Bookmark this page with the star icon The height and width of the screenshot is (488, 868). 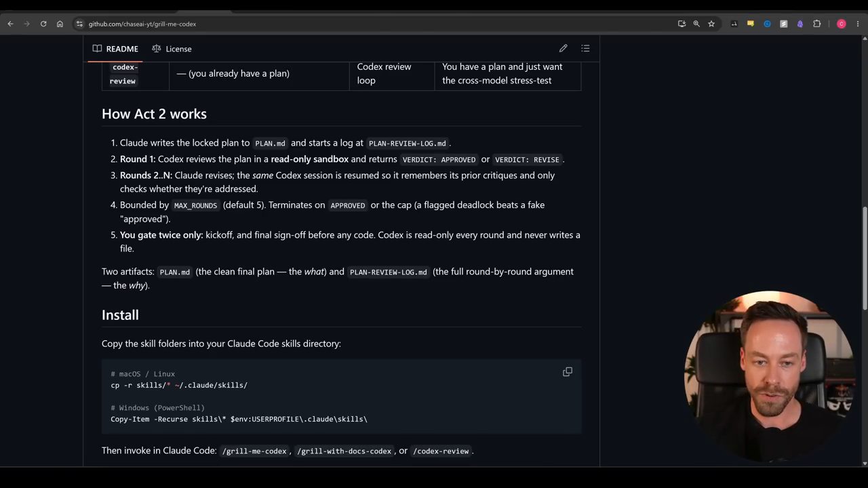click(711, 24)
